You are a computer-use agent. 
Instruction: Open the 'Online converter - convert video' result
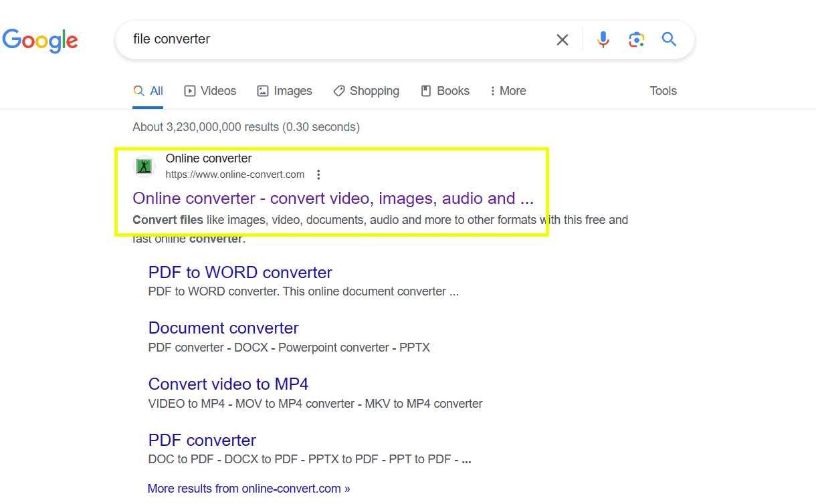point(333,199)
